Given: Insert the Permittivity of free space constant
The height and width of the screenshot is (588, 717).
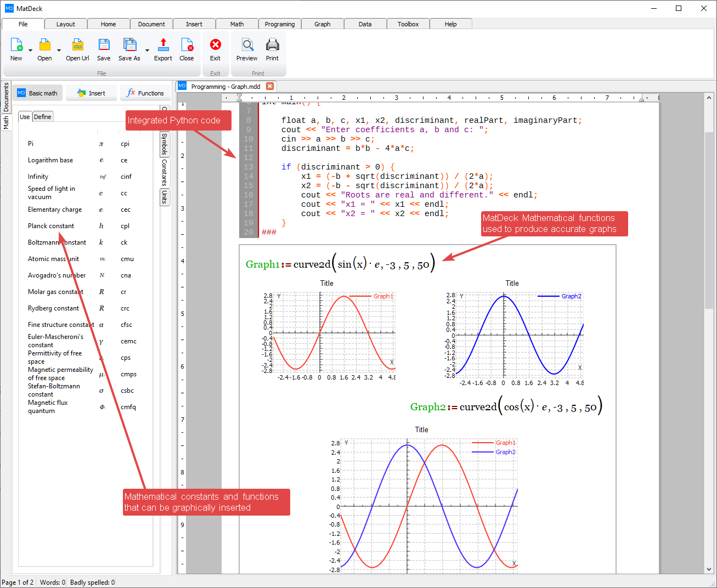Looking at the screenshot, I should [x=79, y=358].
